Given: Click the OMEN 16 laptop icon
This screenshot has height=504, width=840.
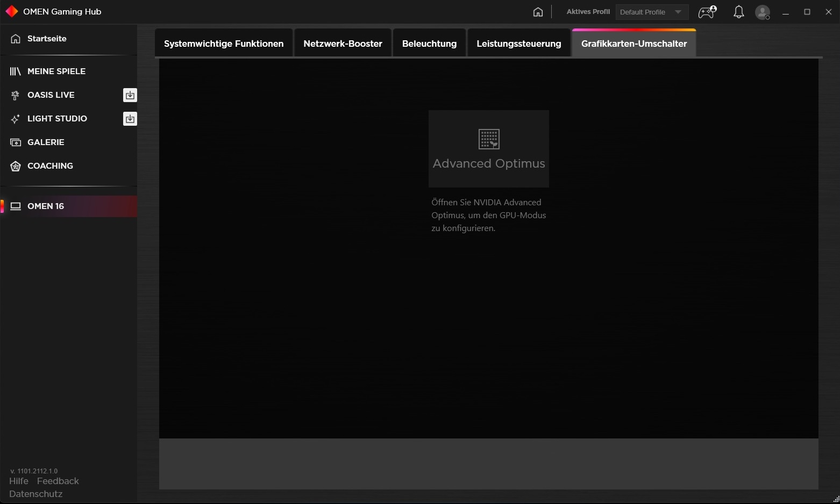Looking at the screenshot, I should click(16, 206).
